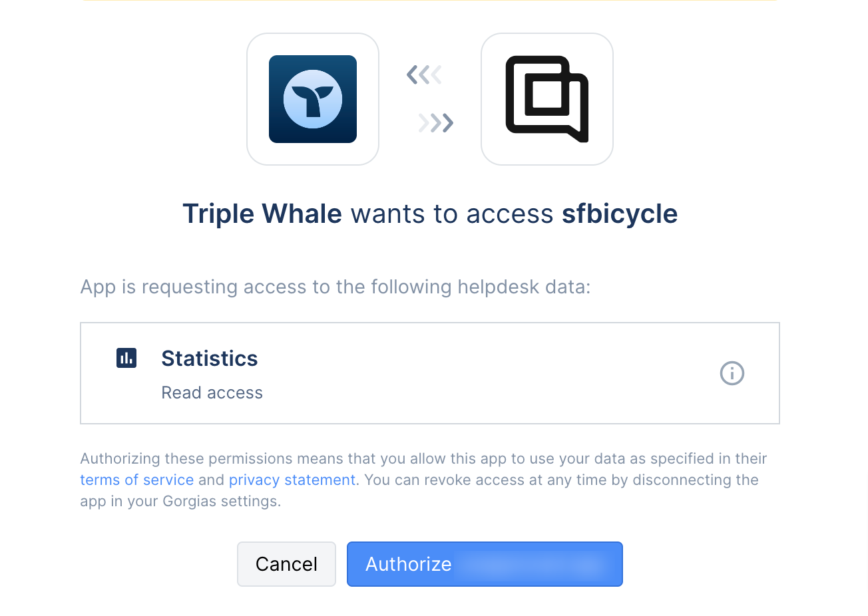Viewport: 868px width, 616px height.
Task: Click the bold Triple Whale name in heading
Action: tap(262, 214)
